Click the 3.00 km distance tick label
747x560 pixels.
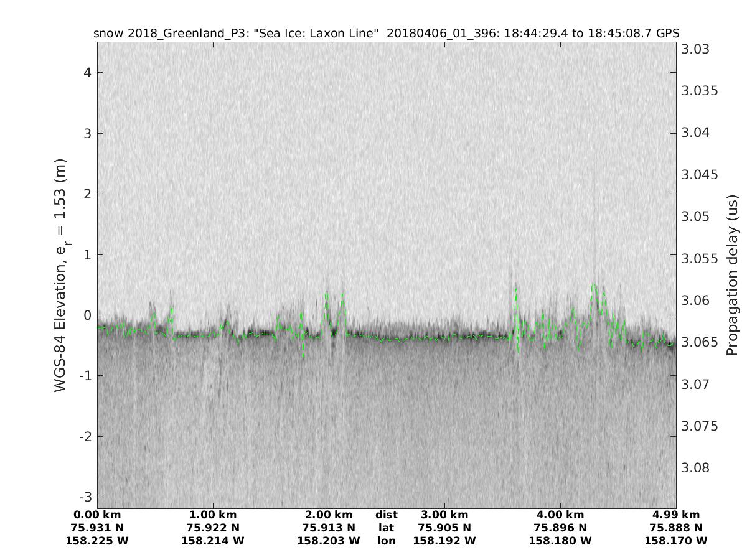444,515
